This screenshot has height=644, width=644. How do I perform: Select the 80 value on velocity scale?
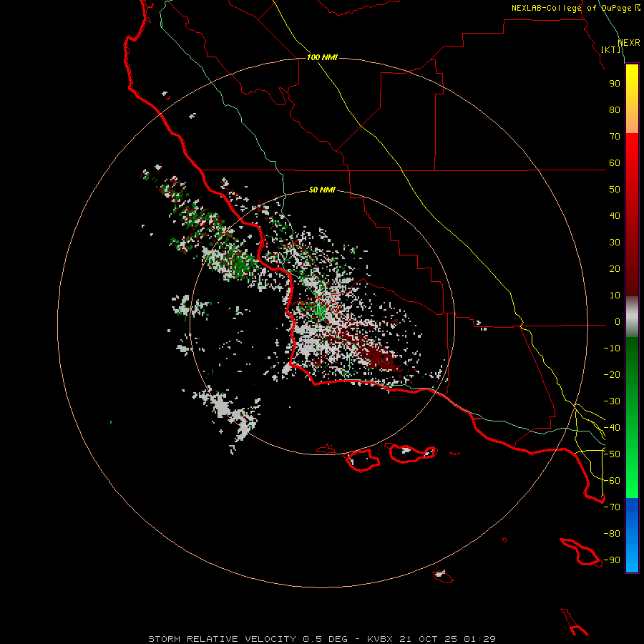[615, 110]
